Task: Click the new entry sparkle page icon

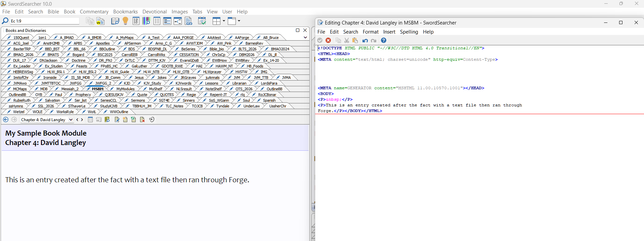Action: click(x=125, y=119)
